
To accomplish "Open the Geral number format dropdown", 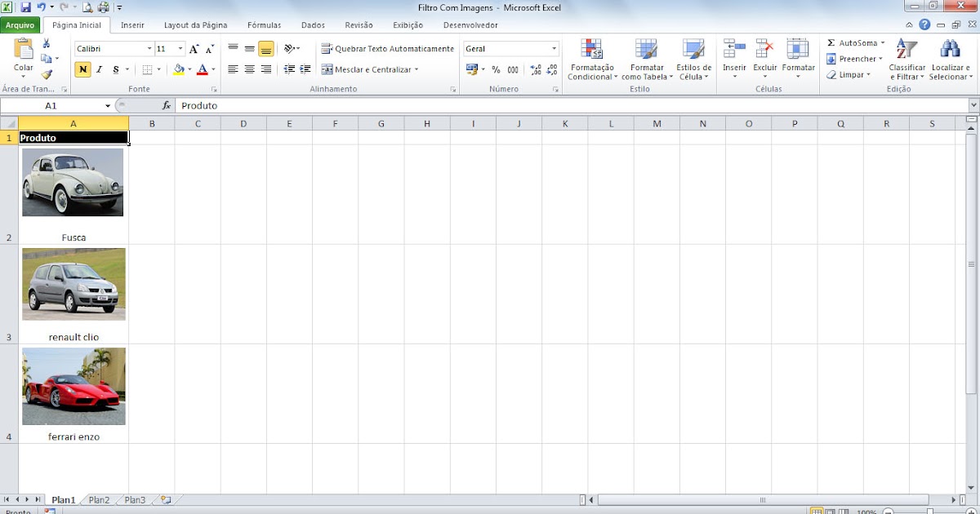I will [555, 48].
